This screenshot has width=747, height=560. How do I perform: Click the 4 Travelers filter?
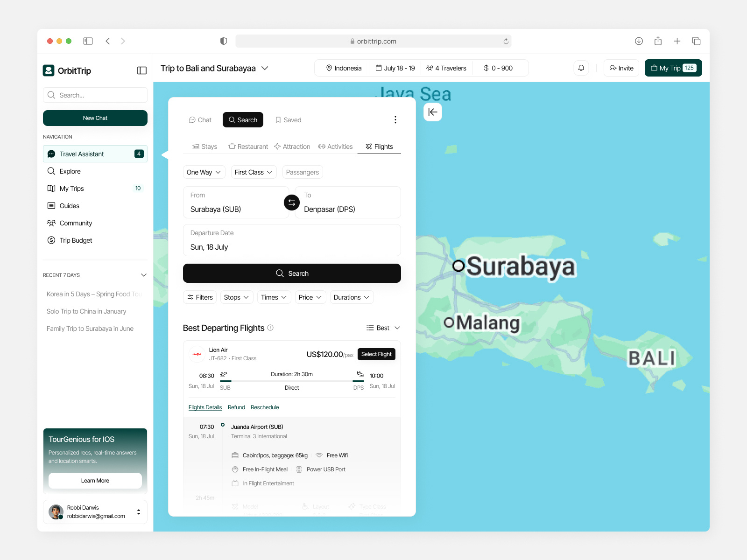446,68
